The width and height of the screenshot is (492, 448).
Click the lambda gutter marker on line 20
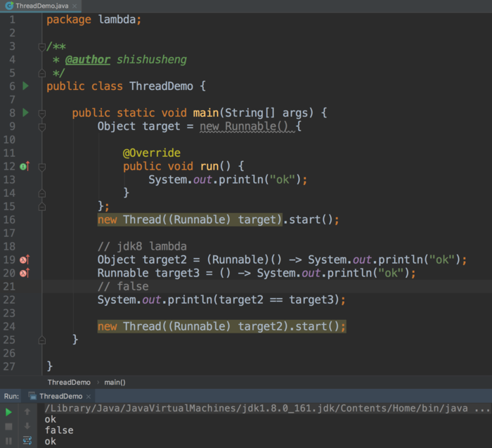(x=25, y=273)
